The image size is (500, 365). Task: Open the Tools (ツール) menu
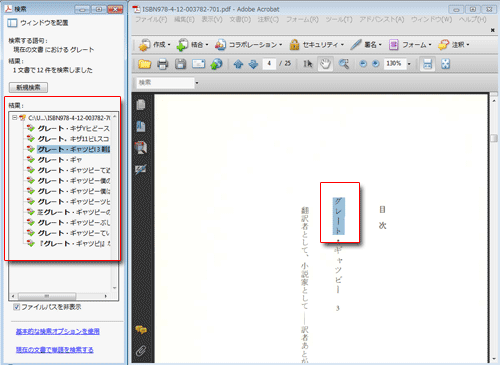tap(338, 19)
